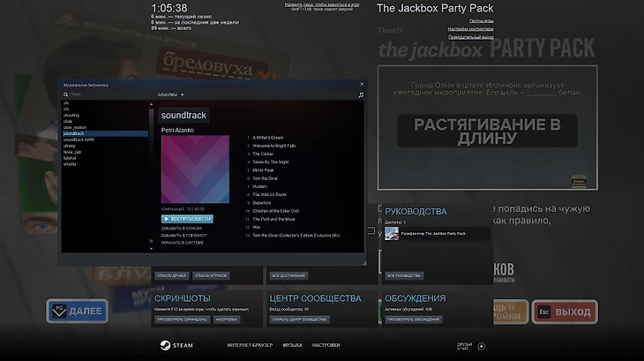Switch to the Альбомы view tab
This screenshot has height=361, width=644.
pos(168,94)
